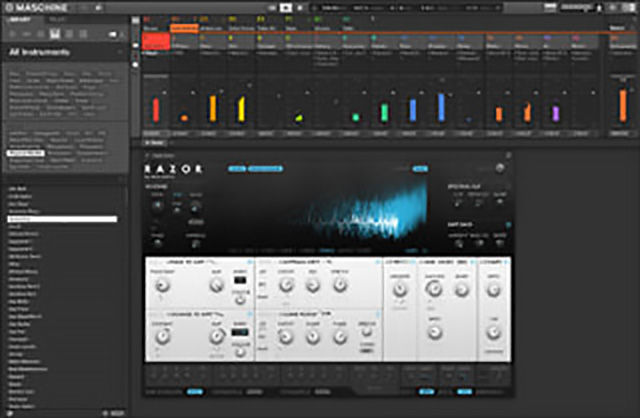Screen dimensions: 640x418
Task: Switch to the FILES tab in the browser
Action: coord(55,19)
